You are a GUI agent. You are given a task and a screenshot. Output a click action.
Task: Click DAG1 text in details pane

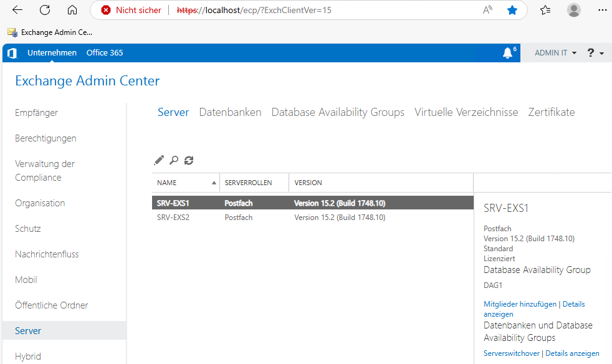click(x=493, y=285)
